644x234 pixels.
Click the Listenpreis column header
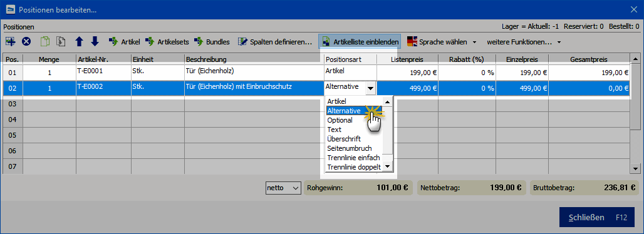coord(407,60)
